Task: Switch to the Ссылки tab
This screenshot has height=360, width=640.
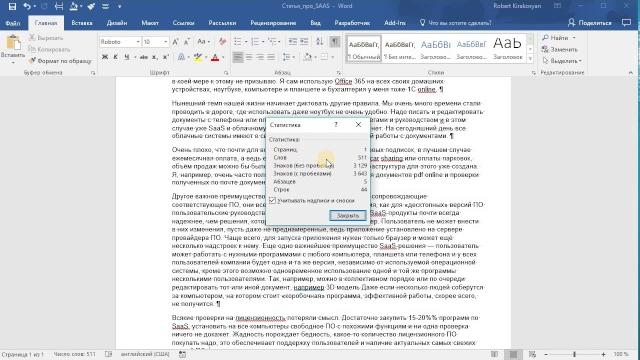Action: coord(183,23)
